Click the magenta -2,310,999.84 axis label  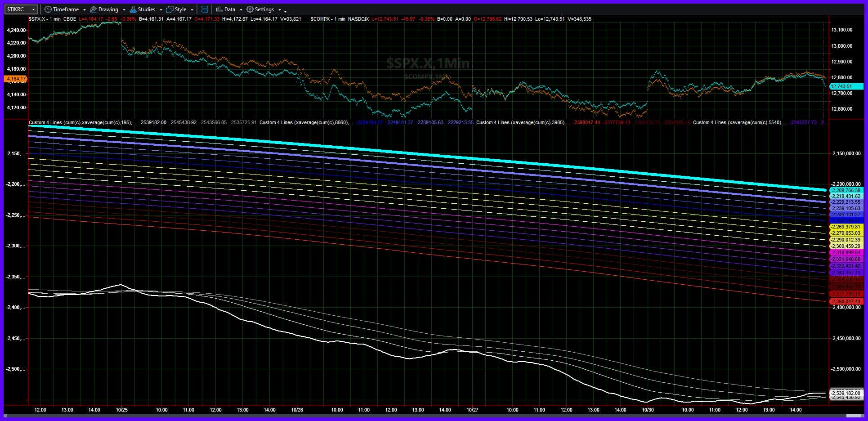click(847, 253)
